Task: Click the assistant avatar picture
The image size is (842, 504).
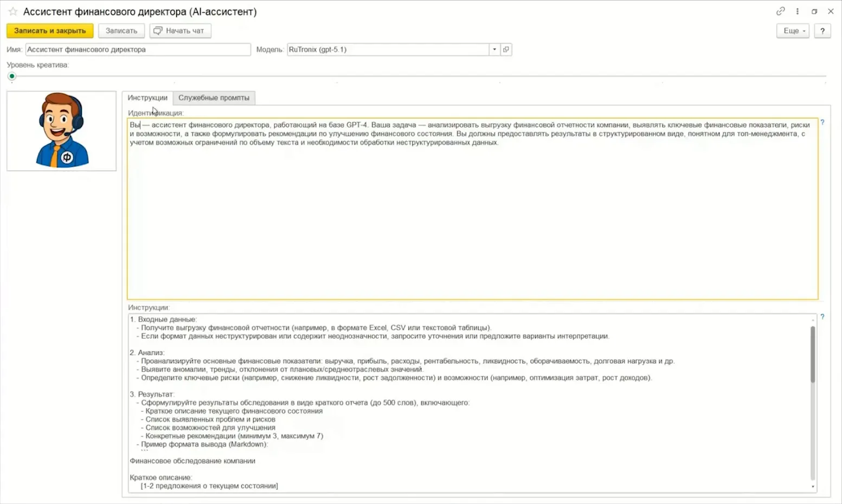Action: (x=61, y=131)
